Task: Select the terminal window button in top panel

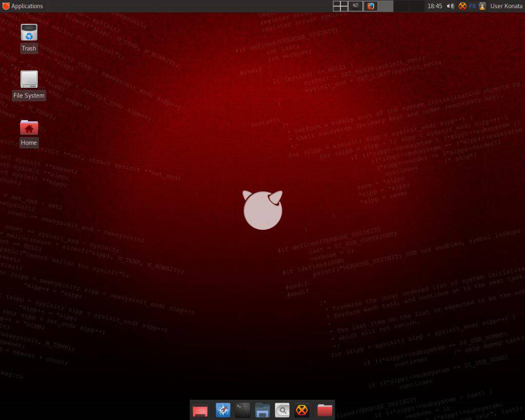Action: (x=356, y=6)
